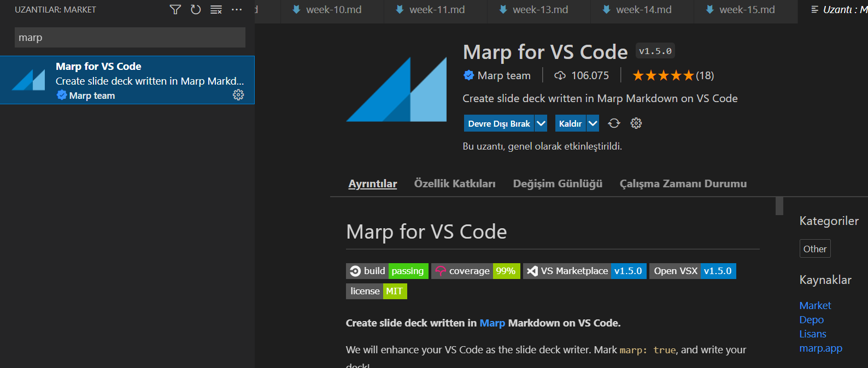868x368 pixels.
Task: Open the Depo repository link
Action: [812, 320]
